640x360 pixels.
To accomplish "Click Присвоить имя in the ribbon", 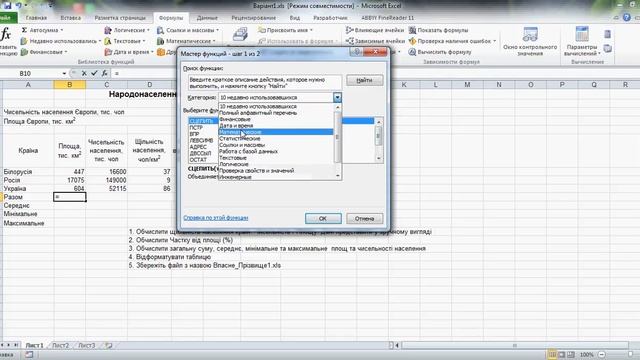I will (x=286, y=30).
